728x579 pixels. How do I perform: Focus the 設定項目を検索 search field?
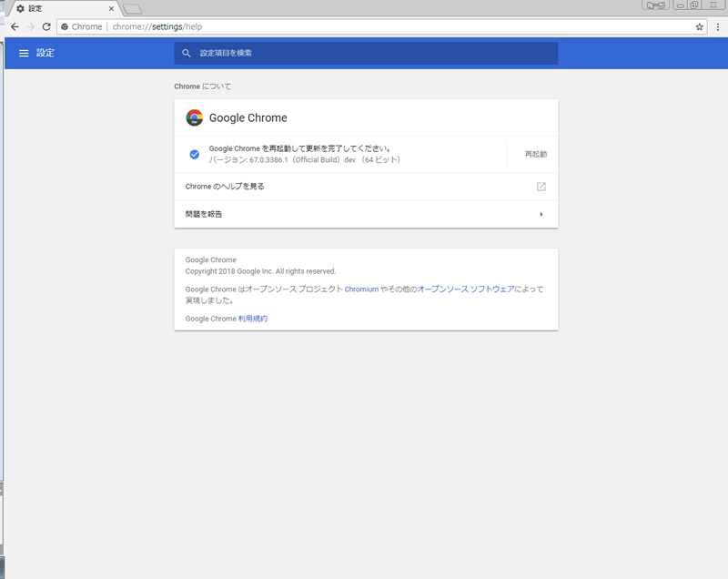coord(366,53)
